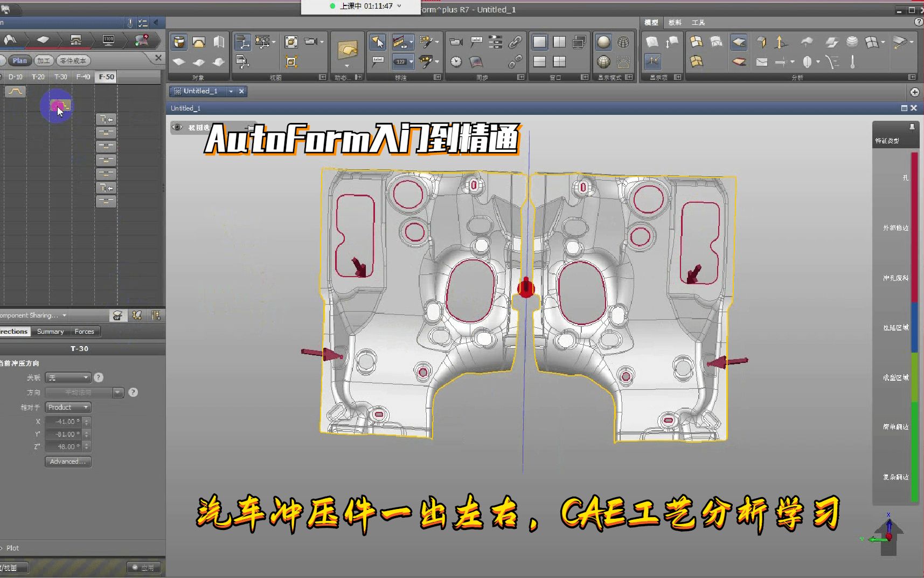
Task: Toggle the 加工 pill button
Action: coord(44,60)
